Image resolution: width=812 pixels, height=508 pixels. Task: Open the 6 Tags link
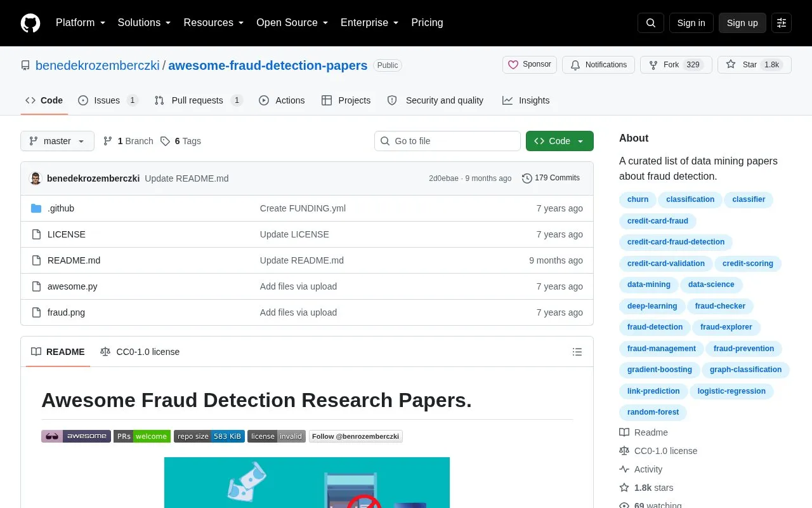pyautogui.click(x=181, y=141)
